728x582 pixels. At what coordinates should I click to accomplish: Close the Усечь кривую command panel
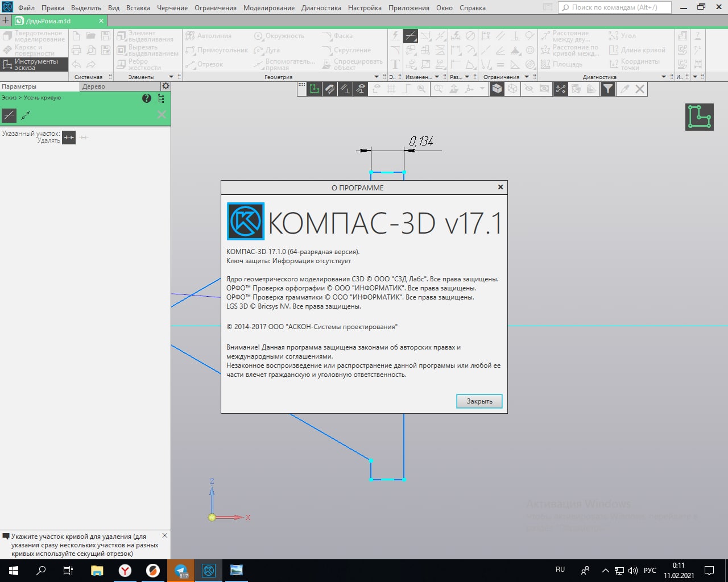pyautogui.click(x=162, y=115)
